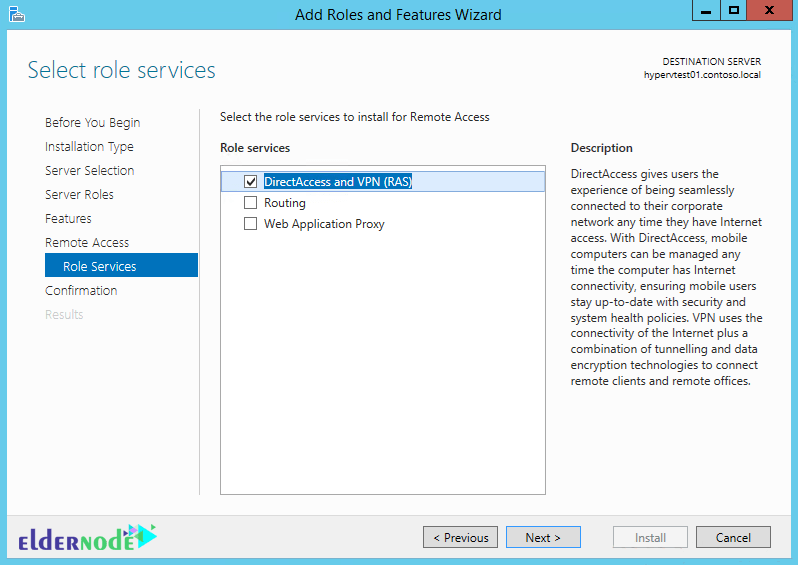
Task: Select the highlighted Role Services step
Action: pyautogui.click(x=121, y=265)
